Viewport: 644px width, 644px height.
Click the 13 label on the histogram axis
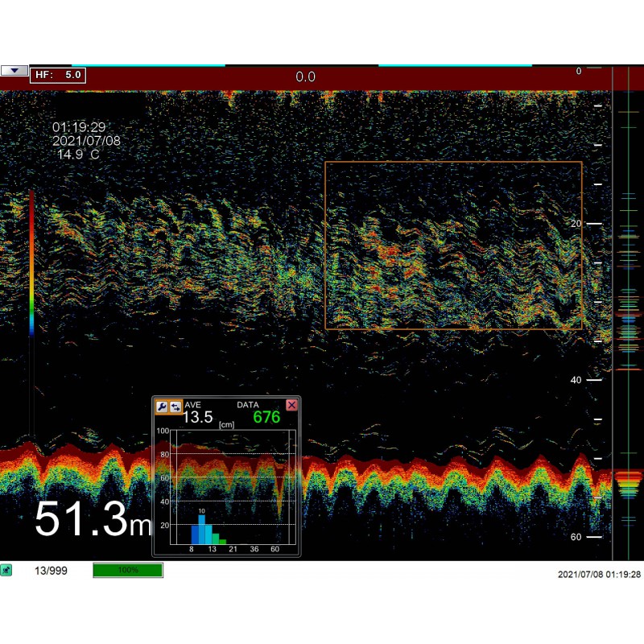(x=212, y=549)
